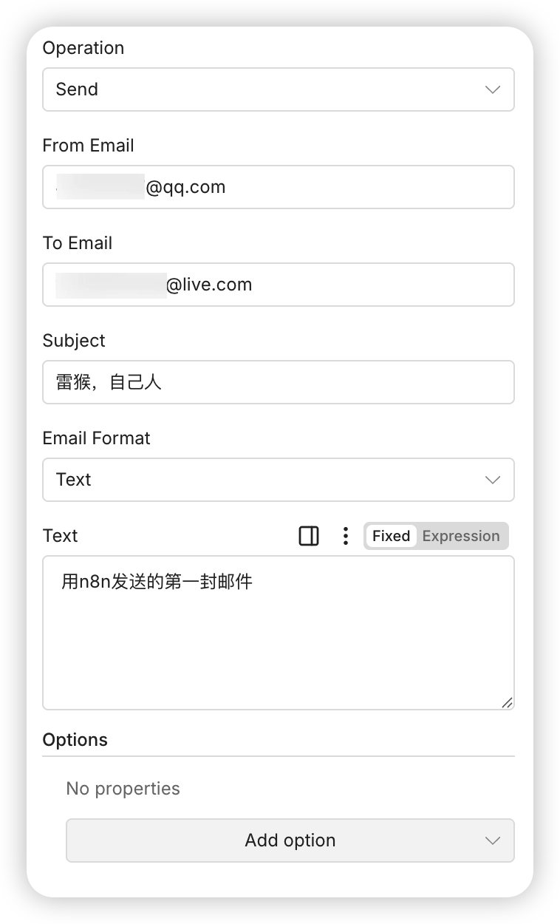Viewport: 560px width, 924px height.
Task: Switch the Text parameter to Expression mode
Action: coord(461,536)
